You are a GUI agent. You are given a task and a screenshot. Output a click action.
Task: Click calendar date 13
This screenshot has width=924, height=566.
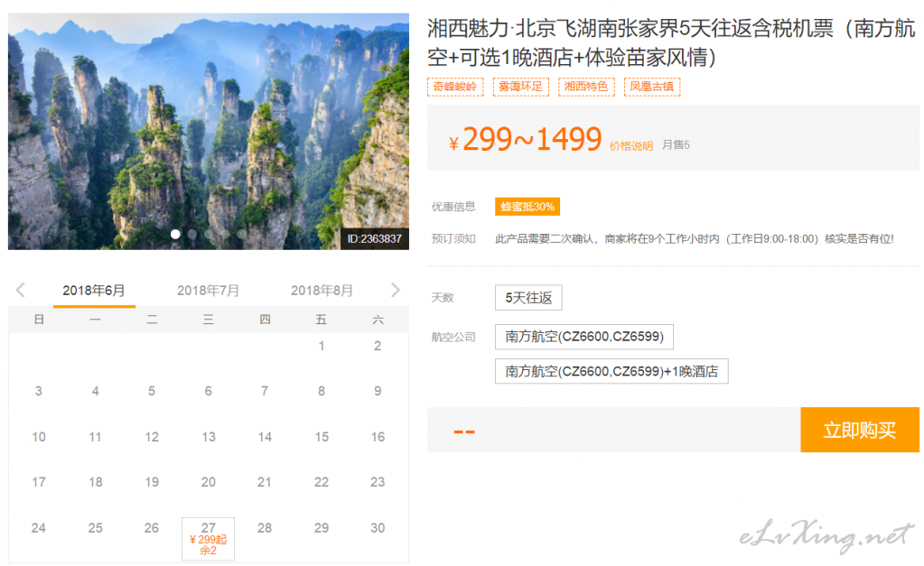pos(208,436)
